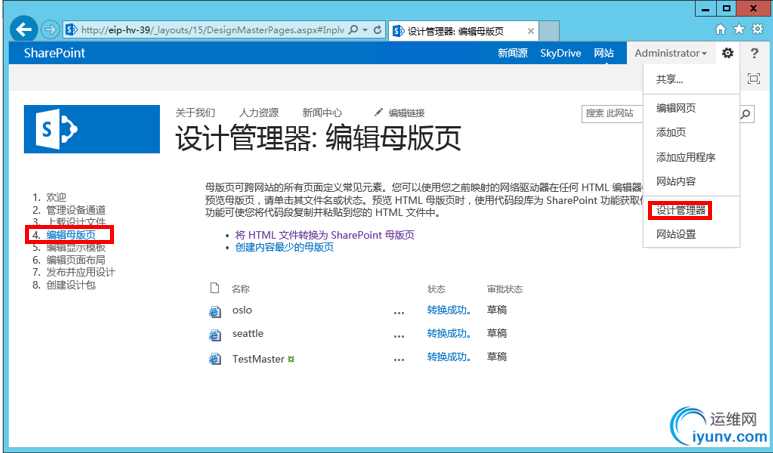Open 新闻源 in the top bar
773x453 pixels.
pyautogui.click(x=512, y=53)
